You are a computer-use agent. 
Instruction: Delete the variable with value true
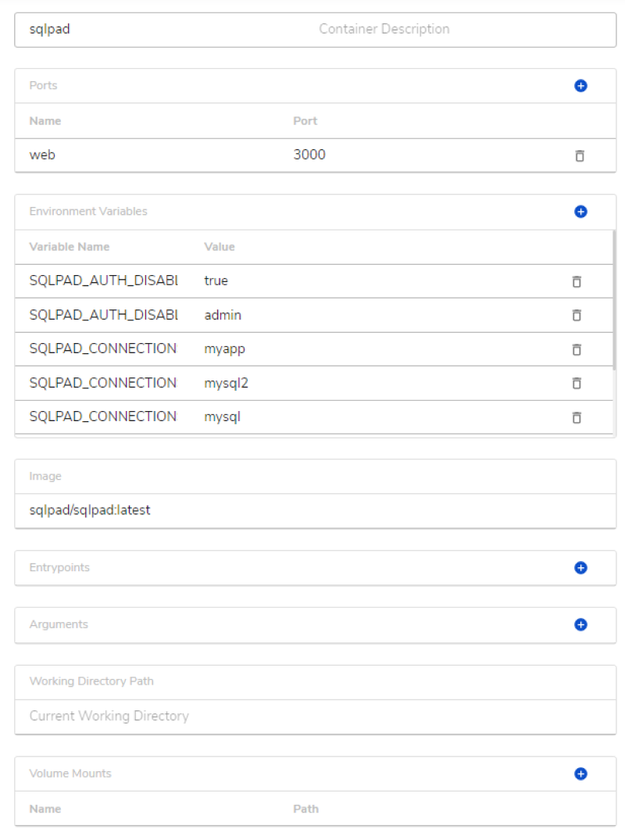click(577, 281)
